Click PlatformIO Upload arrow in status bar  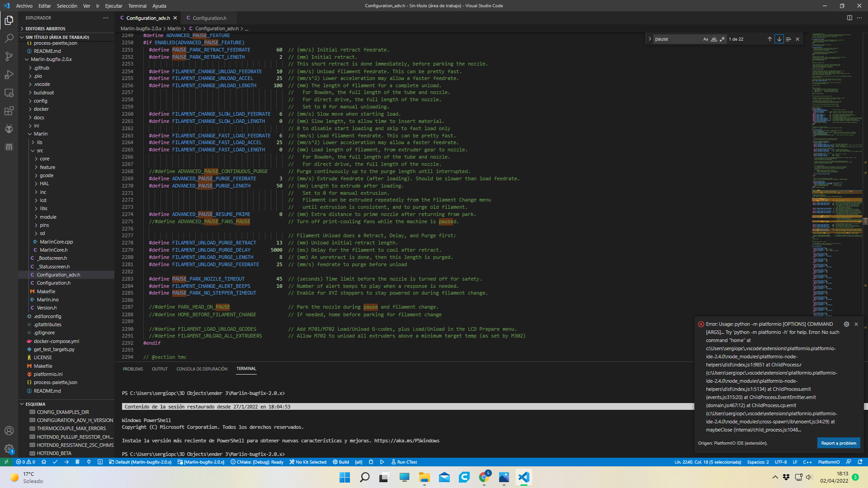click(x=66, y=462)
